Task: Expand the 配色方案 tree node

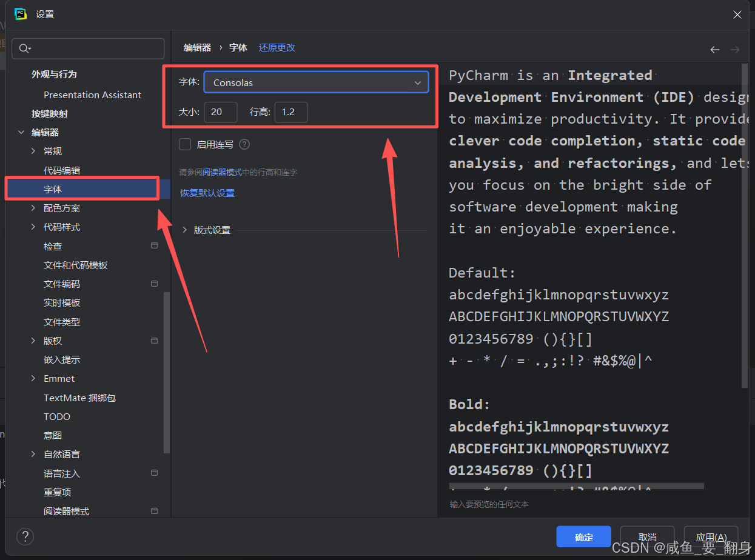Action: point(33,208)
